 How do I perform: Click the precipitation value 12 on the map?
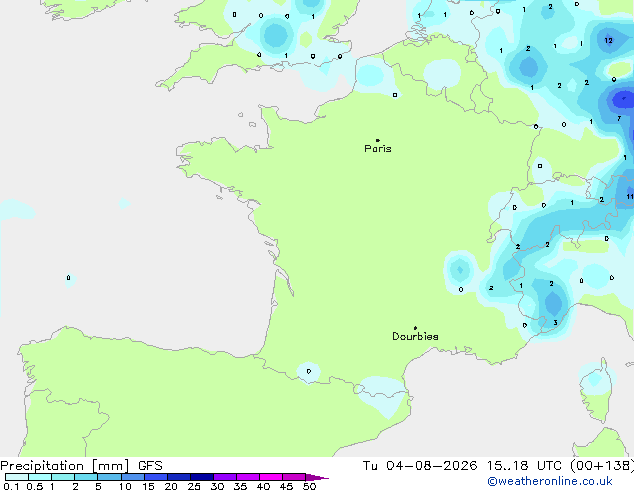click(609, 40)
